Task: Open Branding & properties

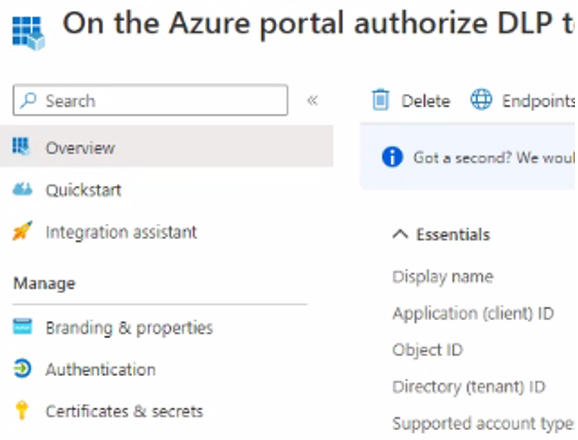Action: point(129,328)
